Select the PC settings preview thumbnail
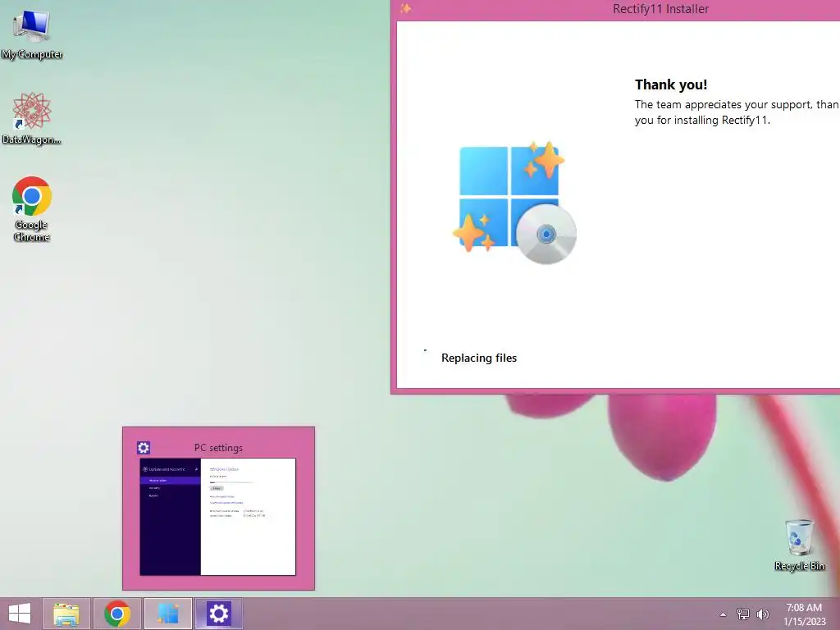 (217, 517)
